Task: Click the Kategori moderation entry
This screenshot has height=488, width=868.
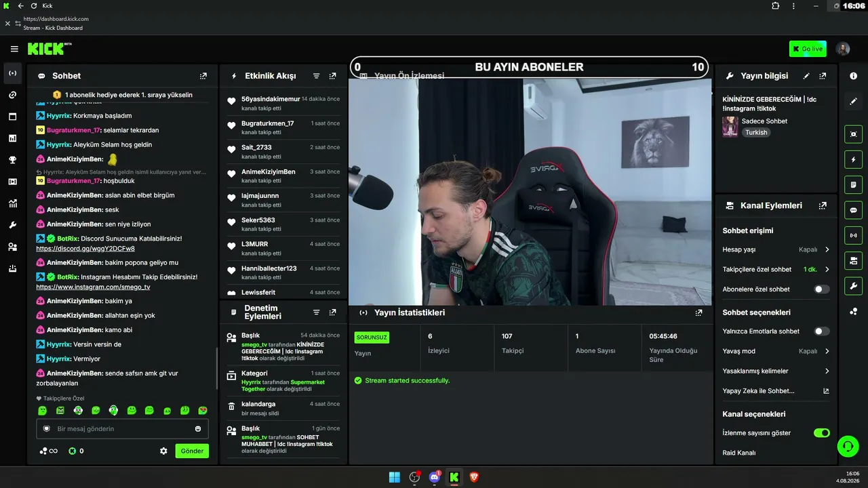Action: click(x=283, y=382)
